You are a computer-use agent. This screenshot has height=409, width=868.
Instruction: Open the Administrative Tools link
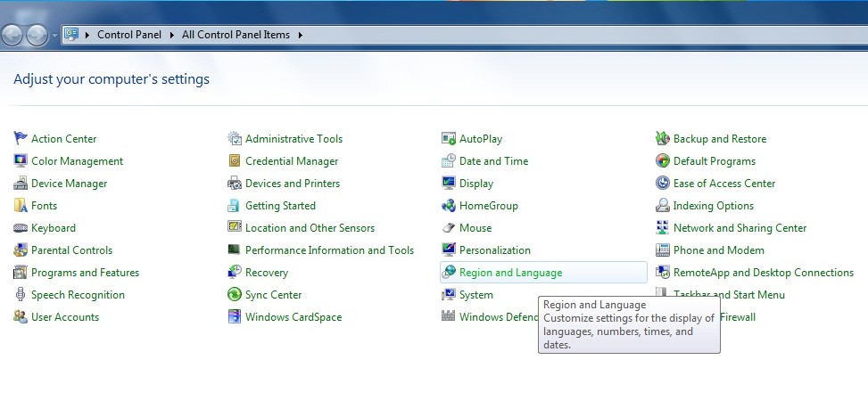(294, 139)
